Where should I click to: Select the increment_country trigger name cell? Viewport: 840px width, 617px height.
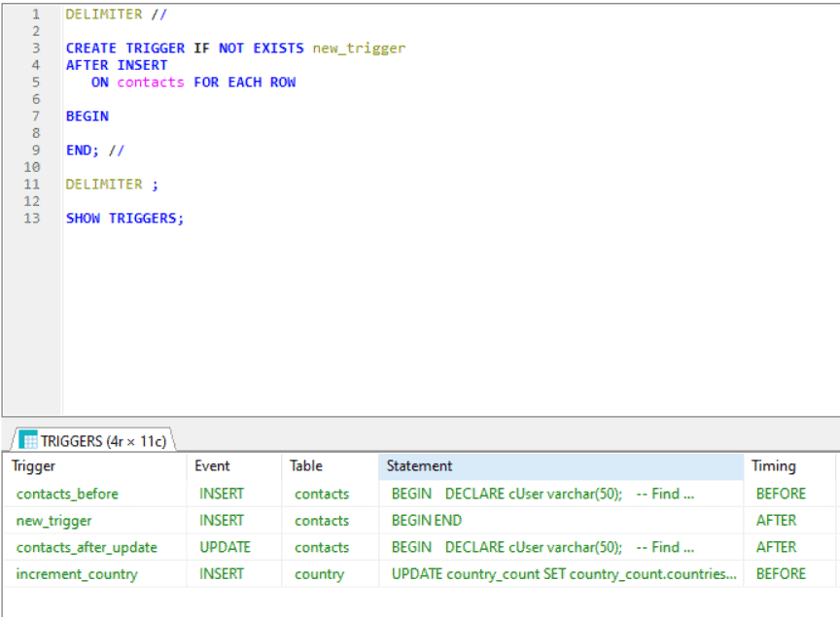77,574
